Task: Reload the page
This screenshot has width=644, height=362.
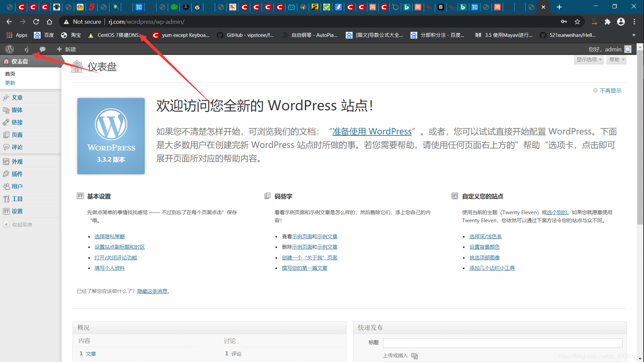Action: [36, 22]
